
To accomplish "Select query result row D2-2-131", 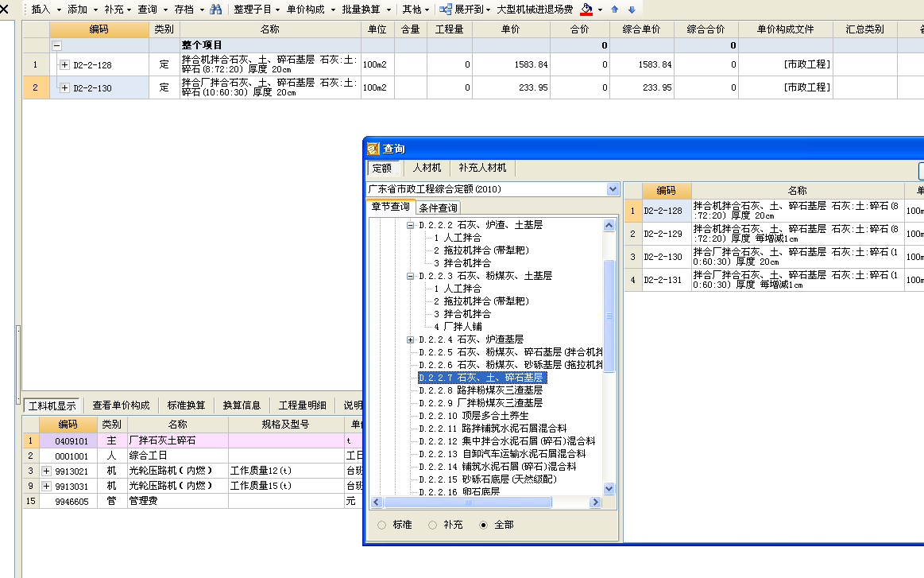I will 774,280.
